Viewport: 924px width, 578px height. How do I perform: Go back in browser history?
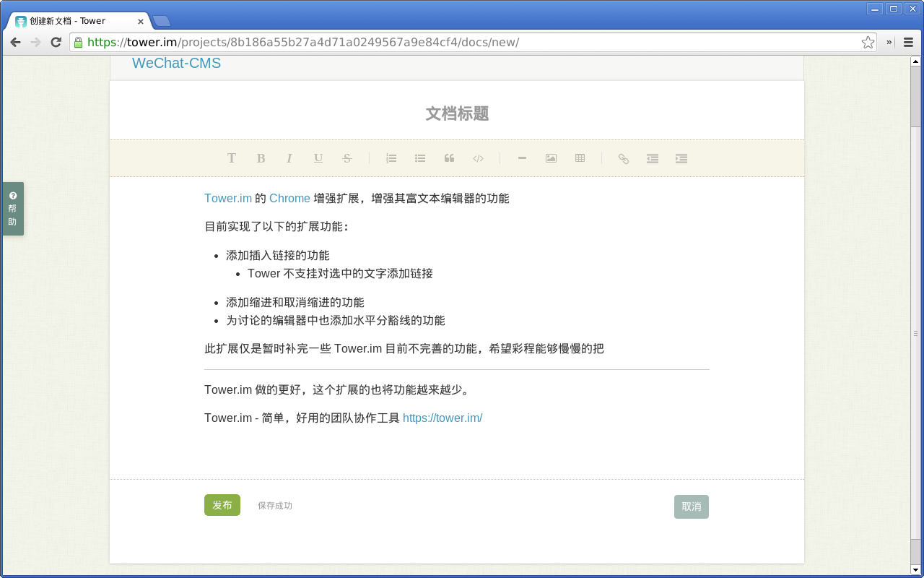point(15,42)
